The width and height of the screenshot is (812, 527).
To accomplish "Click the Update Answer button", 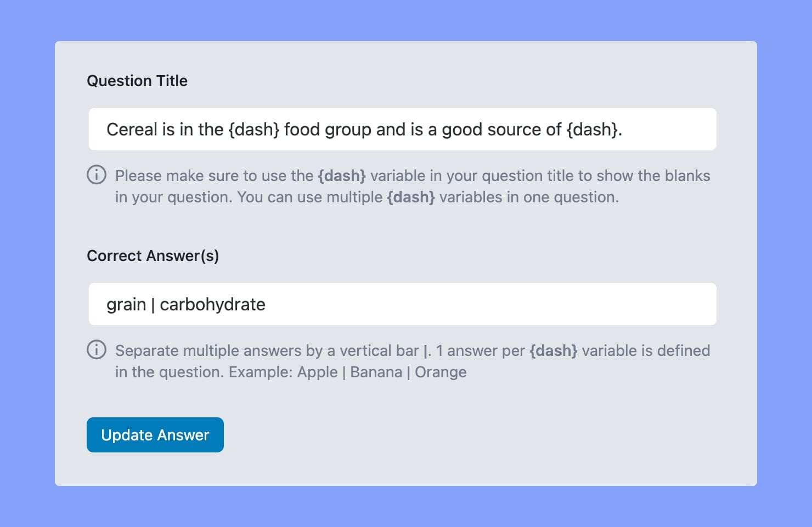I will click(x=155, y=434).
